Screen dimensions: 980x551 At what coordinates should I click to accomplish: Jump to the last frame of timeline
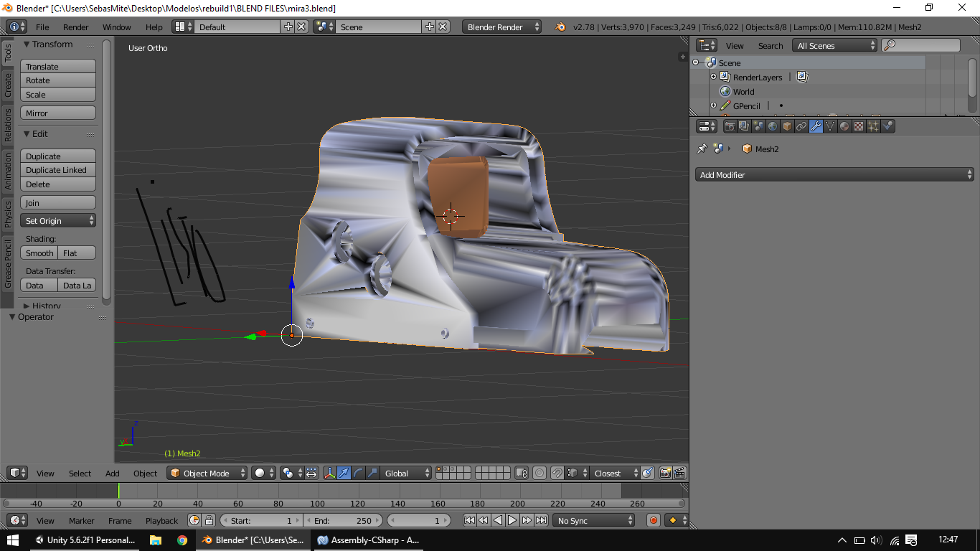click(541, 520)
